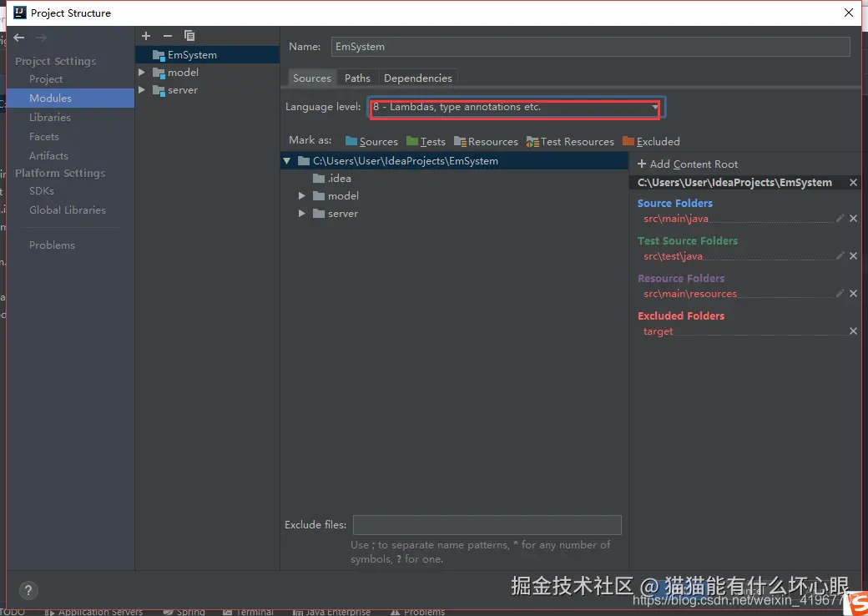Image resolution: width=868 pixels, height=616 pixels.
Task: Click src\main\resources folder entry
Action: 690,294
